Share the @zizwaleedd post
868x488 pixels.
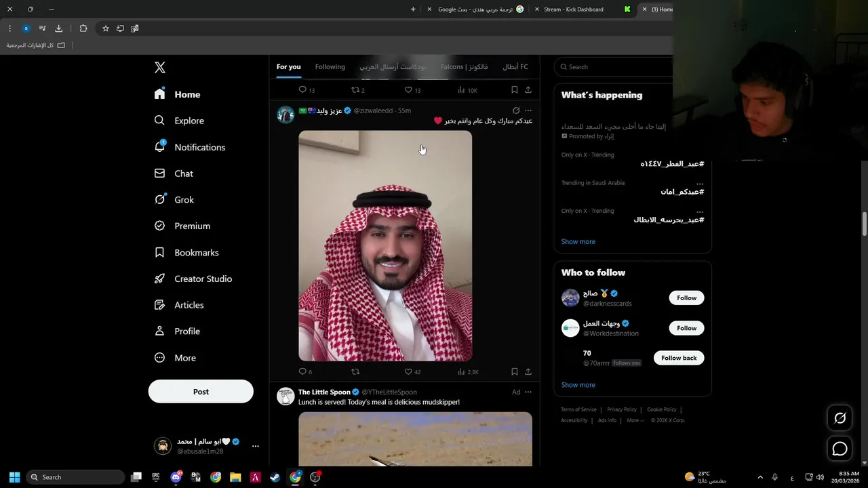click(x=528, y=371)
